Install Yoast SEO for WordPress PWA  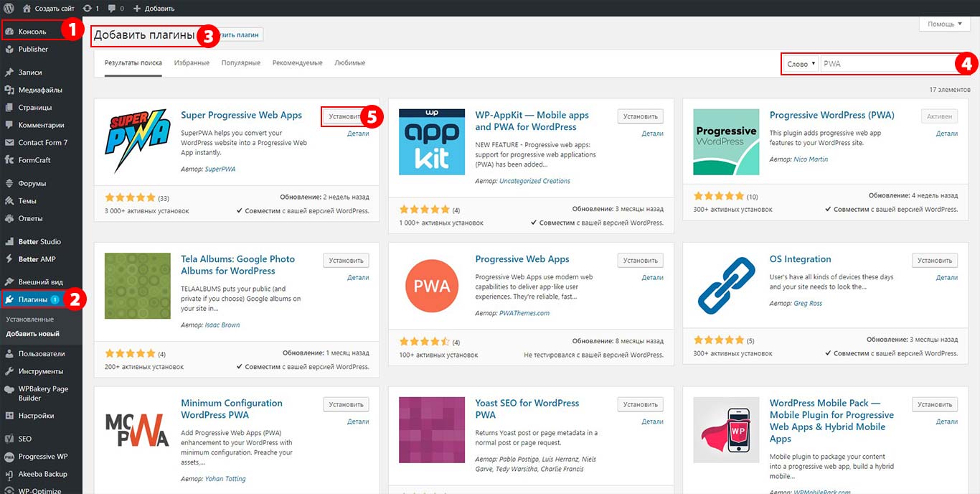640,405
